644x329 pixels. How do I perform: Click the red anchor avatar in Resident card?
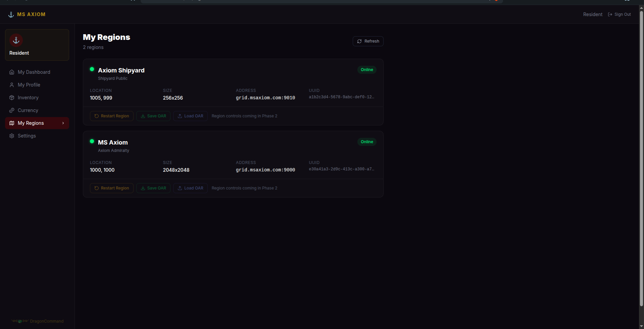[x=16, y=40]
